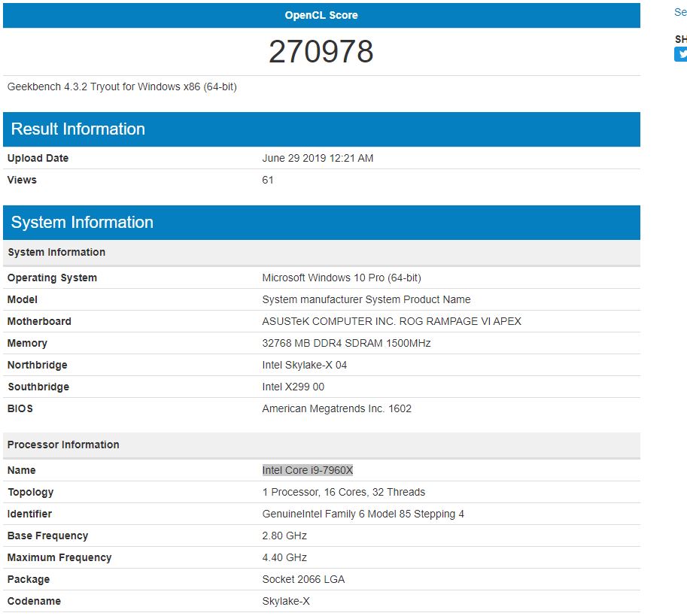Click the BIOS label
The width and height of the screenshot is (687, 616).
coord(20,409)
